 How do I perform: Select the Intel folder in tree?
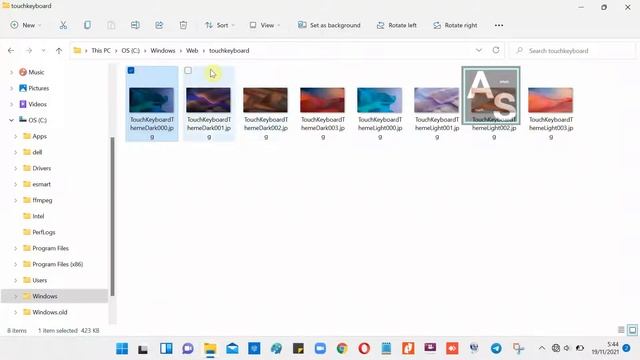click(38, 216)
